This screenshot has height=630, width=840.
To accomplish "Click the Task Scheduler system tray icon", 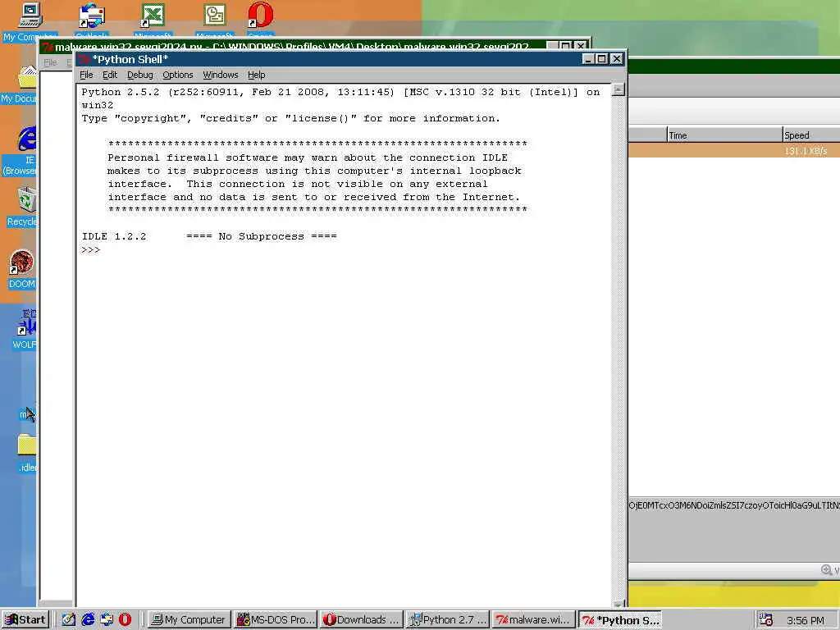I will click(766, 620).
